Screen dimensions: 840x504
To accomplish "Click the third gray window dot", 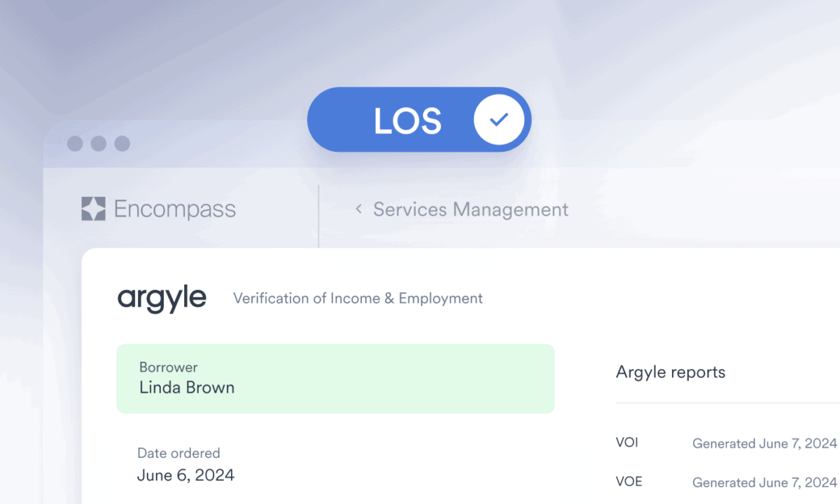I will (122, 143).
